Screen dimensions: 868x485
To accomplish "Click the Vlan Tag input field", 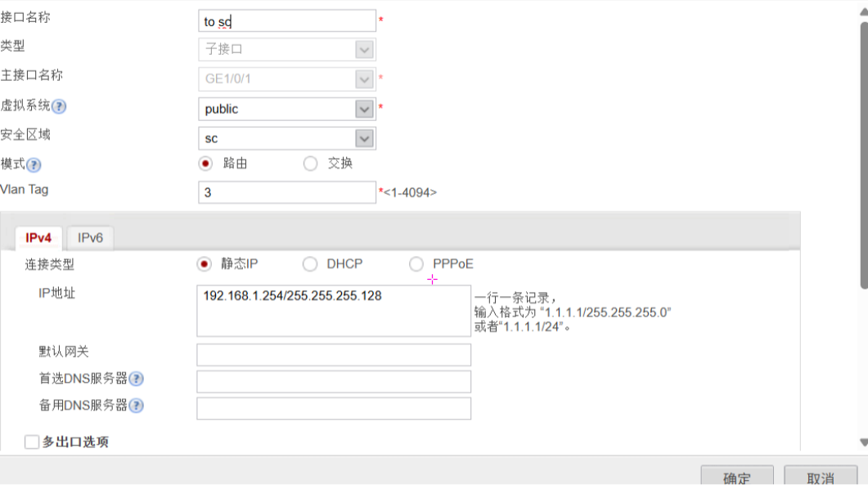I will click(287, 193).
